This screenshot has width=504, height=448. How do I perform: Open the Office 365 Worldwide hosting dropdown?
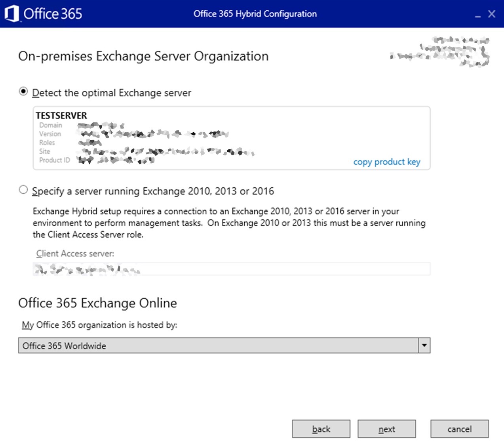[224, 345]
